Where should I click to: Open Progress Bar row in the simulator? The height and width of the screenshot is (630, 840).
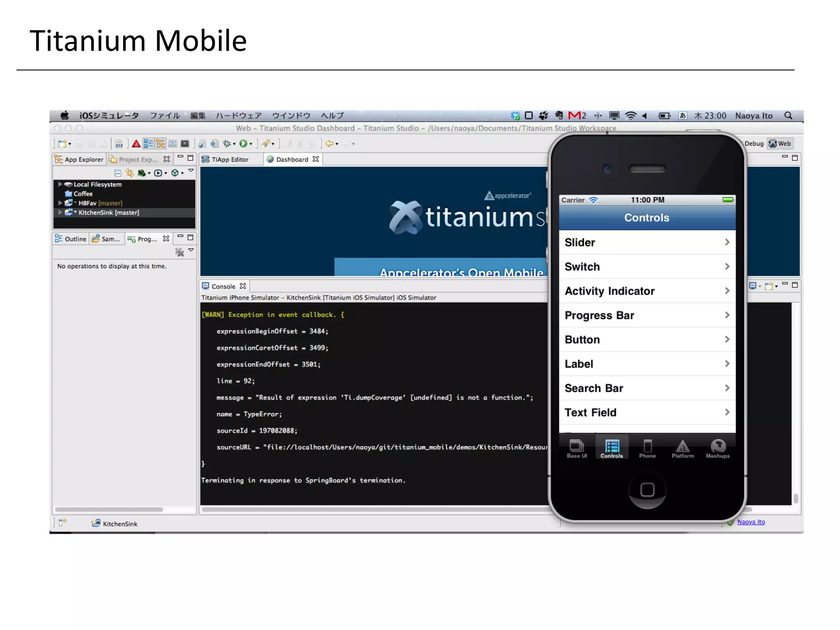pos(647,315)
